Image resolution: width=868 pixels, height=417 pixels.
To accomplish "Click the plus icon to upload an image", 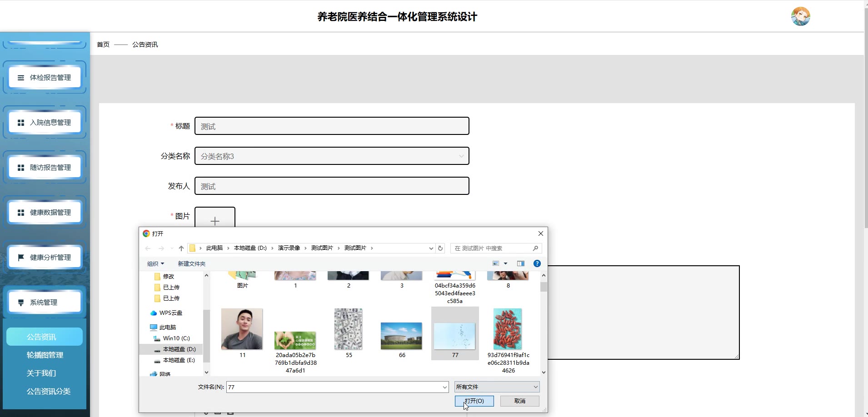I will 215,221.
